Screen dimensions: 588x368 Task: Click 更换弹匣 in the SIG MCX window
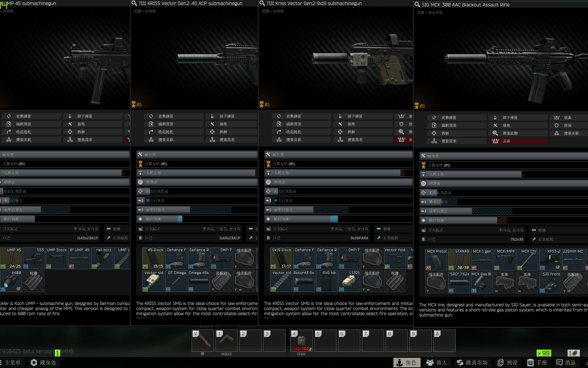(457, 118)
